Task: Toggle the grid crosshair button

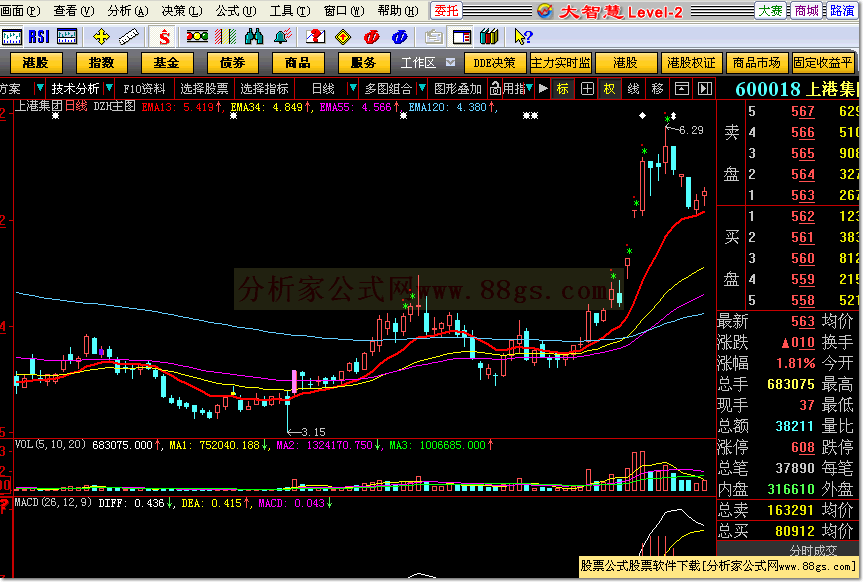Action: [587, 88]
